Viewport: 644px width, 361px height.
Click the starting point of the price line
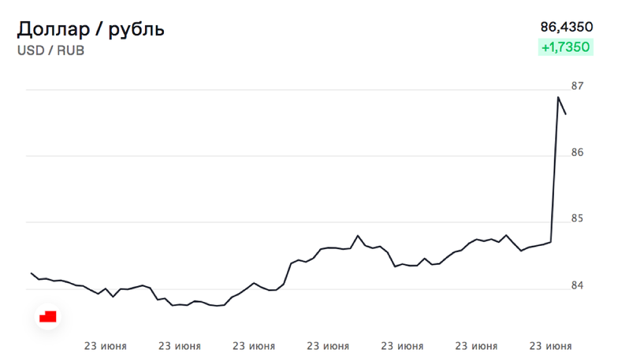tap(32, 273)
